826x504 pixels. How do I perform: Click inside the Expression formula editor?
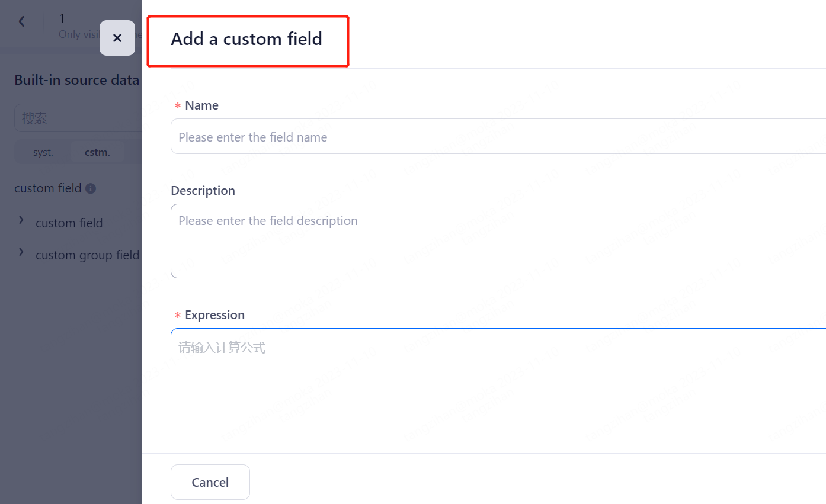[x=498, y=391]
